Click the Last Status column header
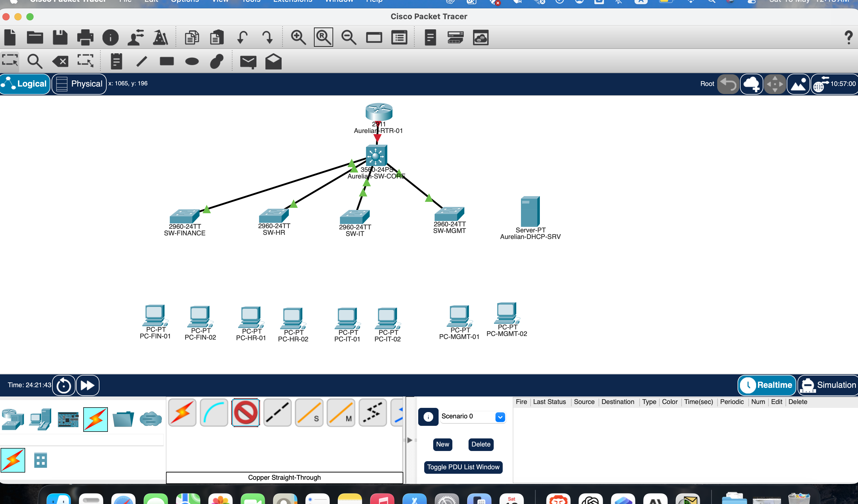This screenshot has height=504, width=858. click(x=549, y=402)
